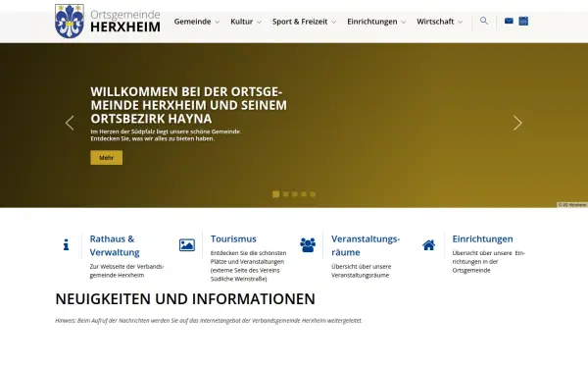Open the calendar icon in header
Viewport: 588px width, 368px height.
[523, 21]
